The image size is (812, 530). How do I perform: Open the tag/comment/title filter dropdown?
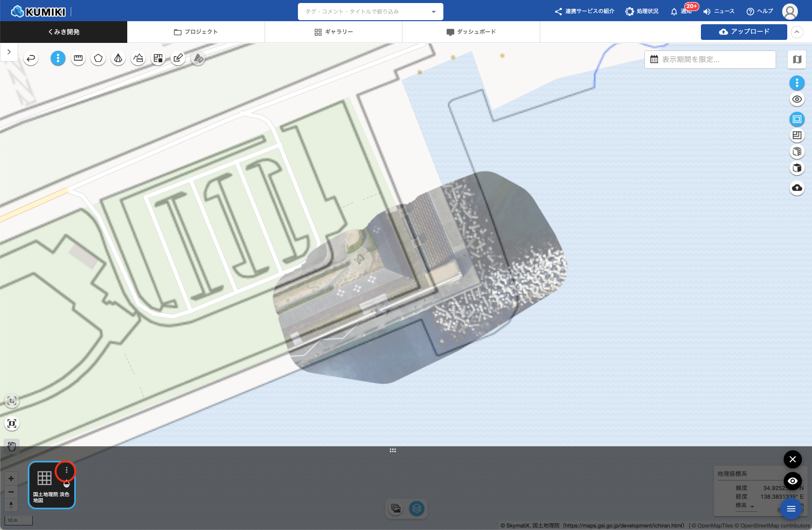point(370,12)
